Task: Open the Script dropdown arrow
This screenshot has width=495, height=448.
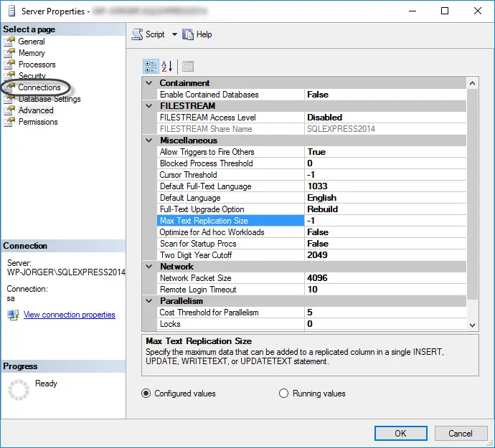Action: pyautogui.click(x=174, y=34)
